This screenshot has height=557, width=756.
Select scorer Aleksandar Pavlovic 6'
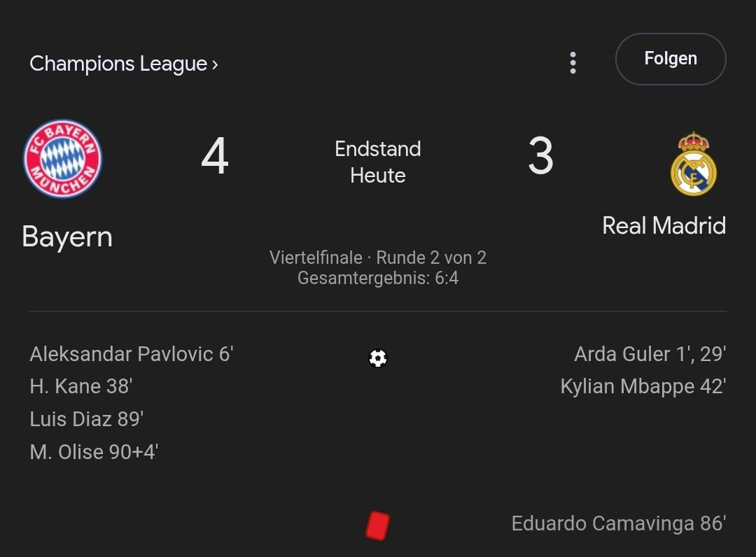pos(131,354)
